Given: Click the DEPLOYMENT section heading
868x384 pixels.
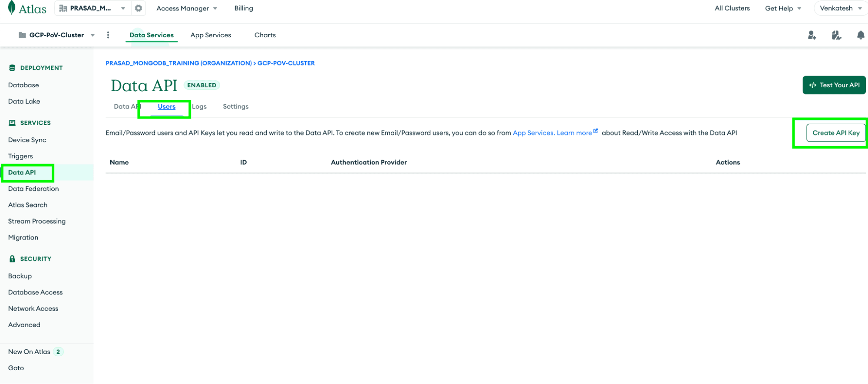Looking at the screenshot, I should [x=41, y=68].
